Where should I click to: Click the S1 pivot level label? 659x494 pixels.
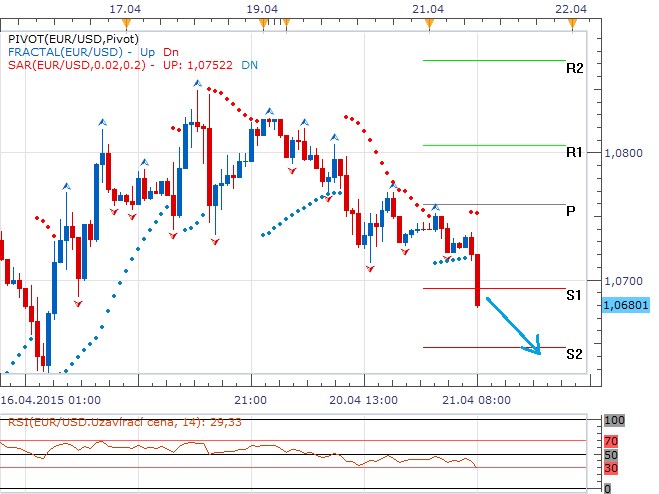tap(574, 296)
